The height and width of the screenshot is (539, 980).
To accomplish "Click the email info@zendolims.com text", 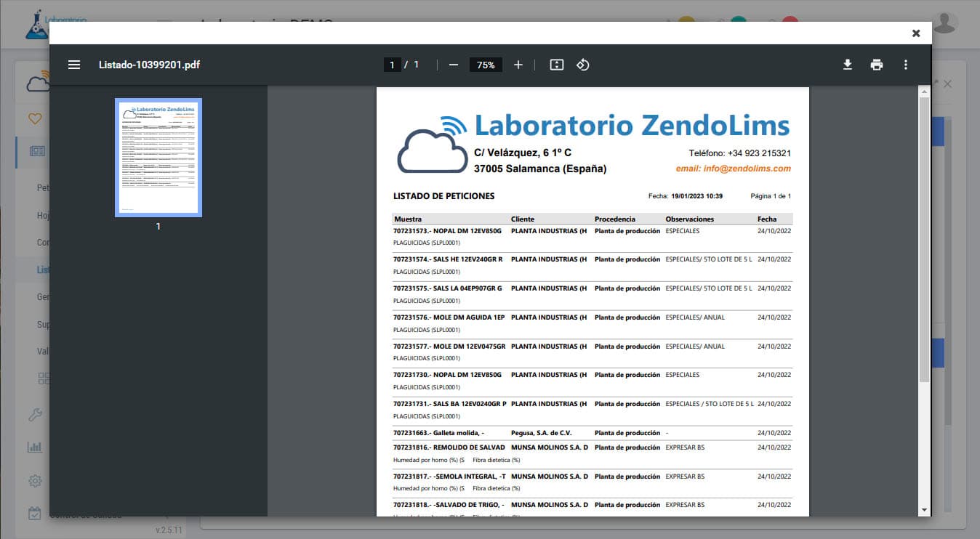I will 734,169.
